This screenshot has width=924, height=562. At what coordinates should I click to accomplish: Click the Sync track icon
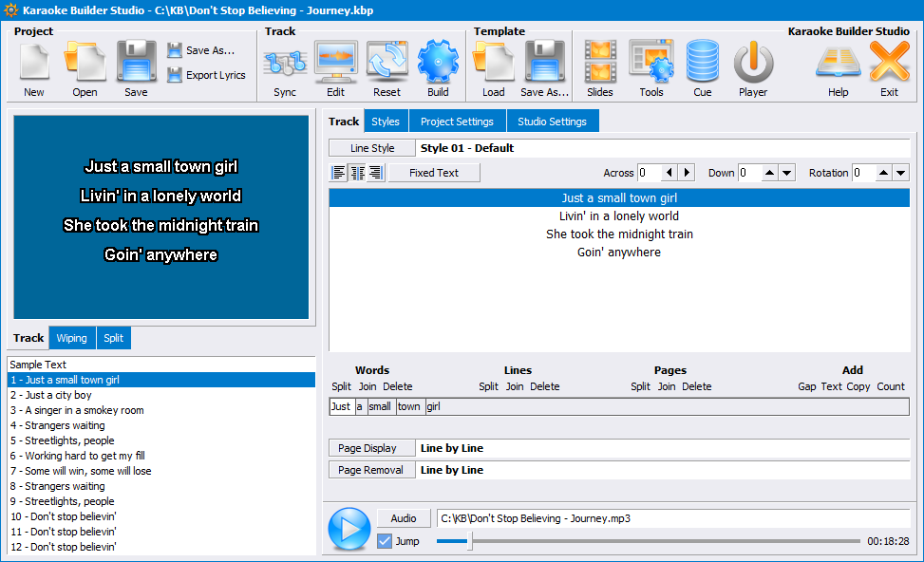[x=284, y=65]
